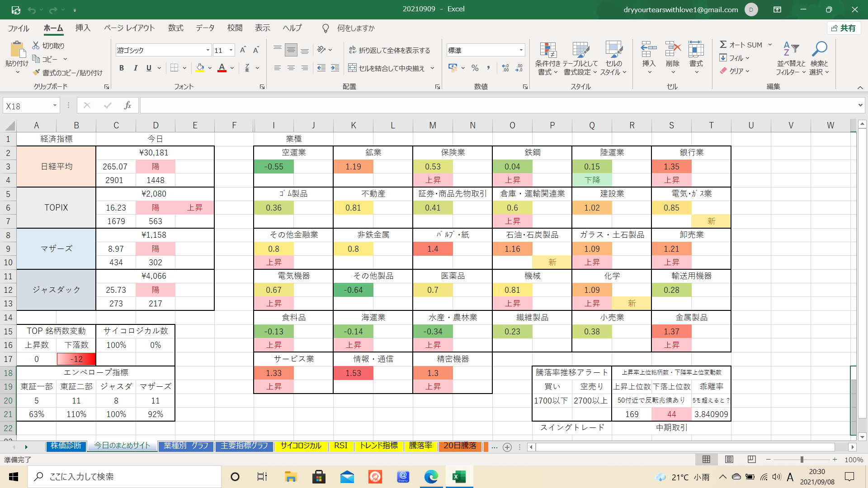
Task: Click the オート SUM button
Action: coord(741,45)
